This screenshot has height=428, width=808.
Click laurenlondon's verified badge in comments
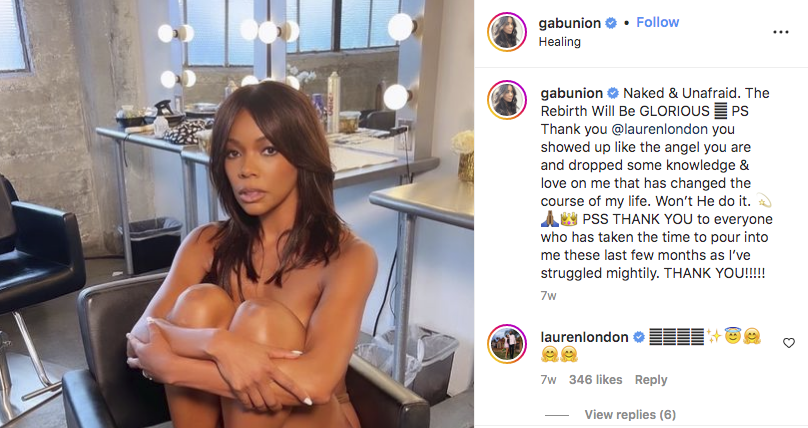[x=638, y=337]
